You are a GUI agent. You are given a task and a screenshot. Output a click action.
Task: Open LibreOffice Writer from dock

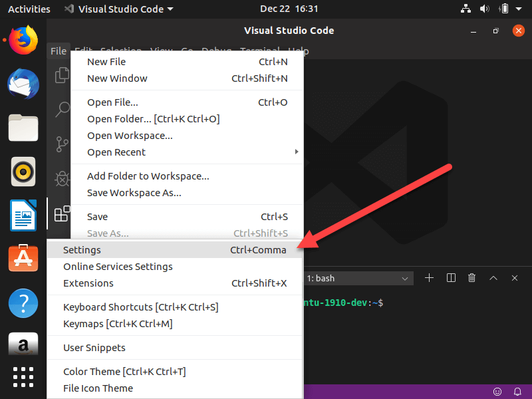(x=23, y=215)
